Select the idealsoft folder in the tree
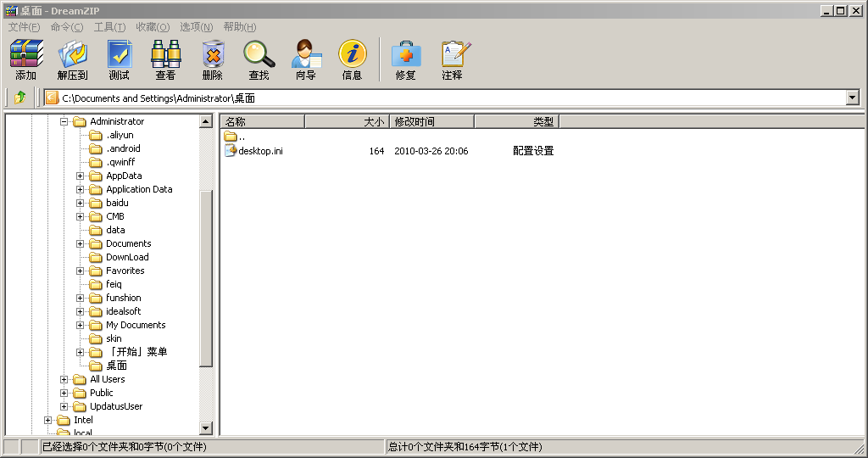This screenshot has width=868, height=458. [x=124, y=311]
